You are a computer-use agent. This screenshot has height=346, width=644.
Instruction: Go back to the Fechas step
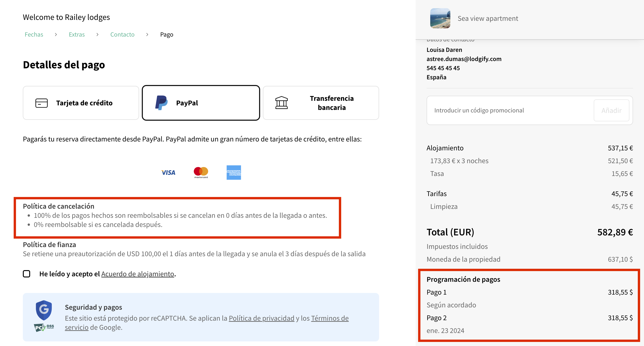point(34,34)
